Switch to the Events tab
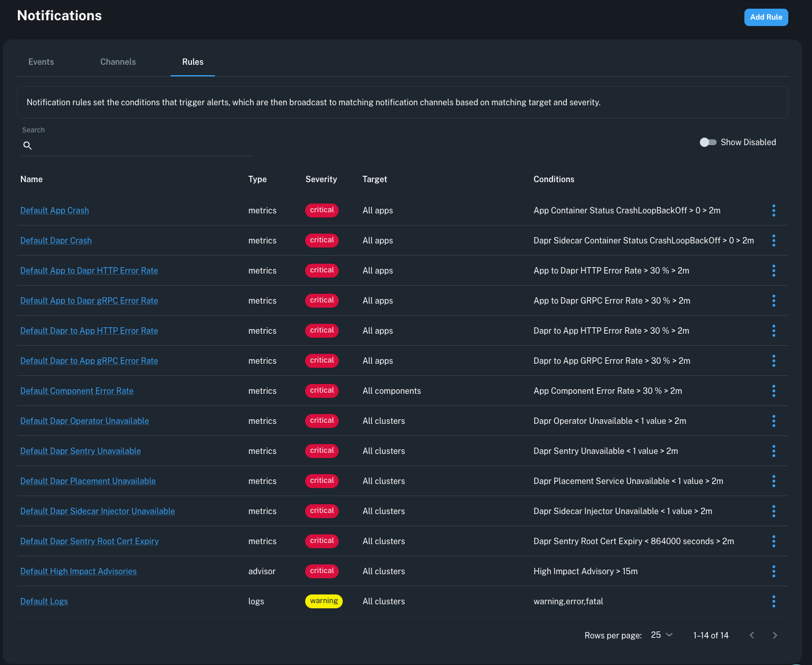812x665 pixels. pyautogui.click(x=40, y=61)
